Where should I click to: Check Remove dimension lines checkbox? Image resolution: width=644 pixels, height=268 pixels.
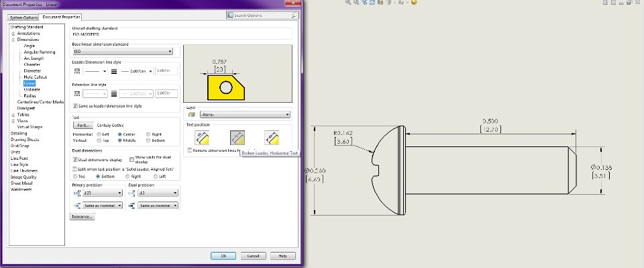pyautogui.click(x=189, y=150)
